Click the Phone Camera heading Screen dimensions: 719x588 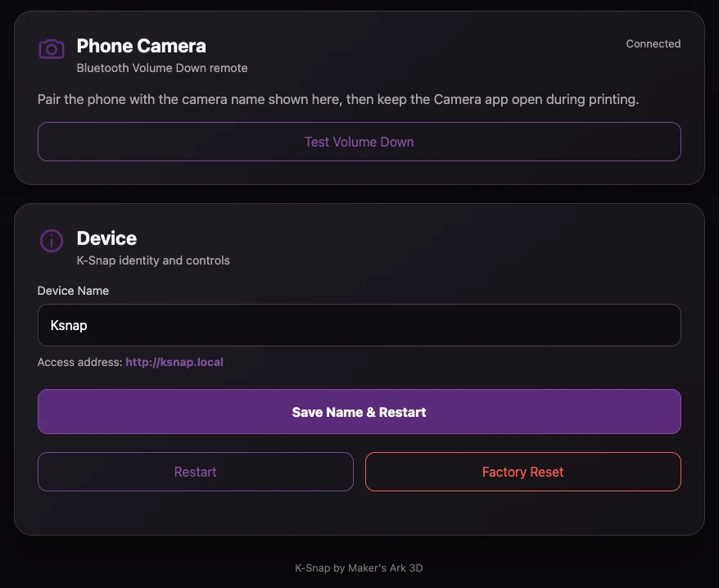click(x=141, y=46)
